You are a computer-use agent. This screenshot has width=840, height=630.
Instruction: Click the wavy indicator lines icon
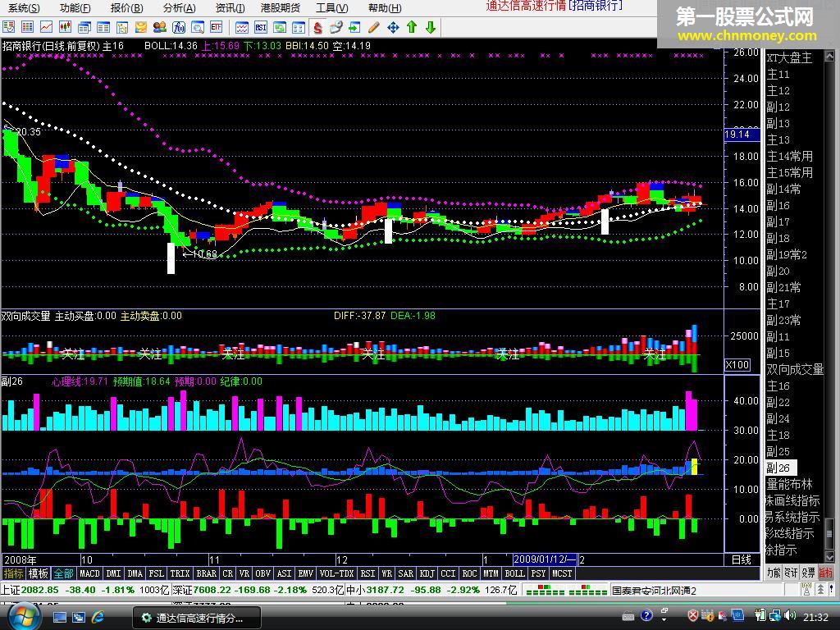[242, 27]
